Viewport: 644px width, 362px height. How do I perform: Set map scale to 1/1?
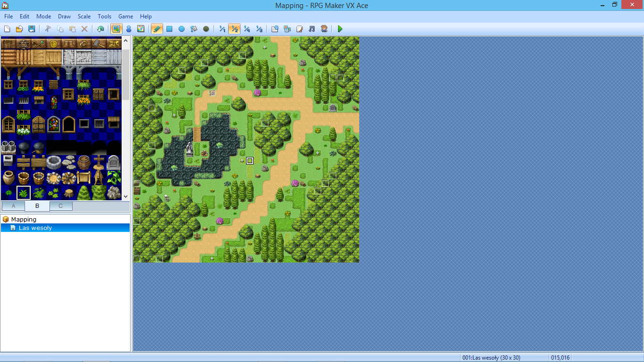222,29
